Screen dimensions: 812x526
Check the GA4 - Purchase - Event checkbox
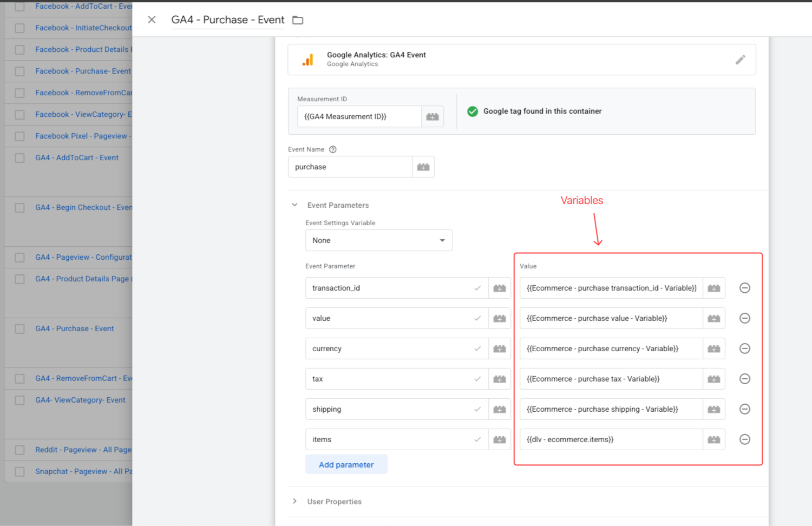[x=20, y=329]
